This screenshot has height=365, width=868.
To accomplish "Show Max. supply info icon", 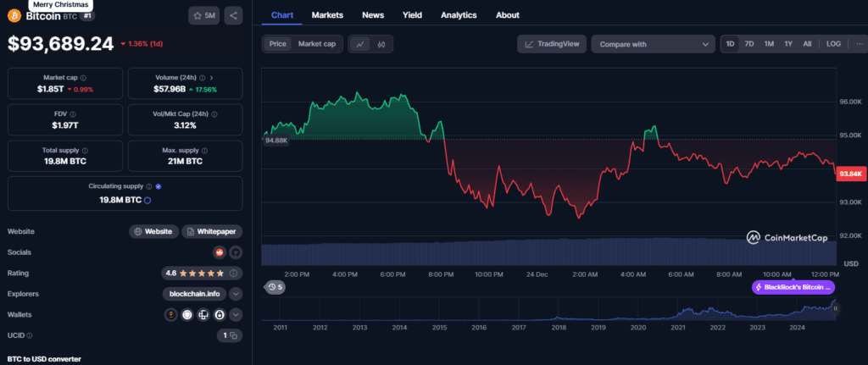I will 204,151.
